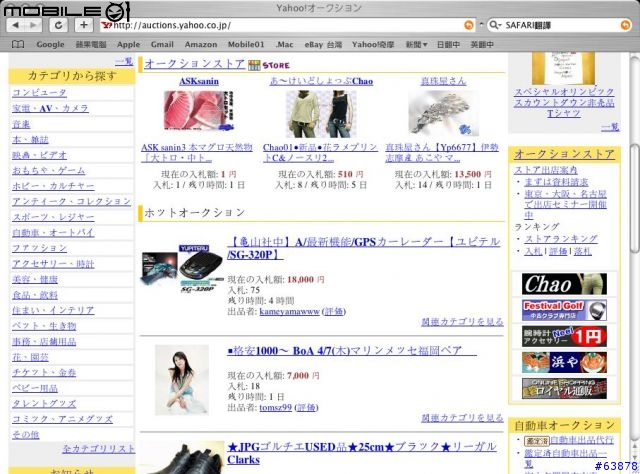Click the SAFARI search field
The height and width of the screenshot is (474, 640).
tap(561, 25)
